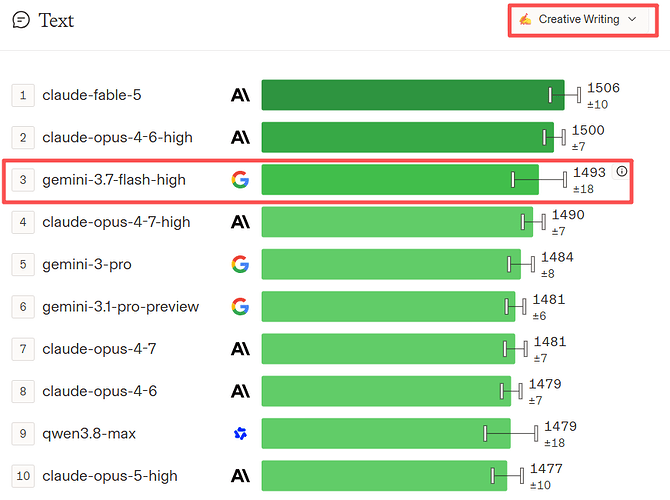
Task: Click the Google logo beside gemini-3.1-pro-preview
Action: click(x=240, y=306)
